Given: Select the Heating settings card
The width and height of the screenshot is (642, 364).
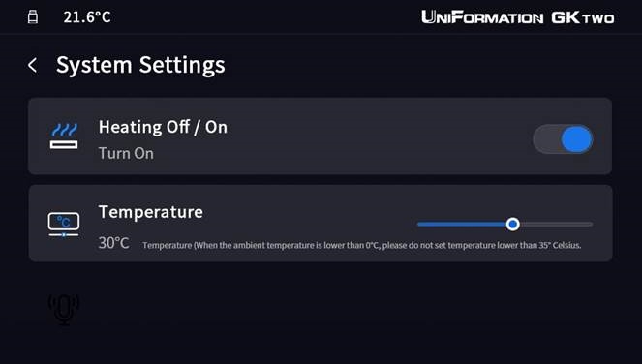Looking at the screenshot, I should [x=321, y=136].
